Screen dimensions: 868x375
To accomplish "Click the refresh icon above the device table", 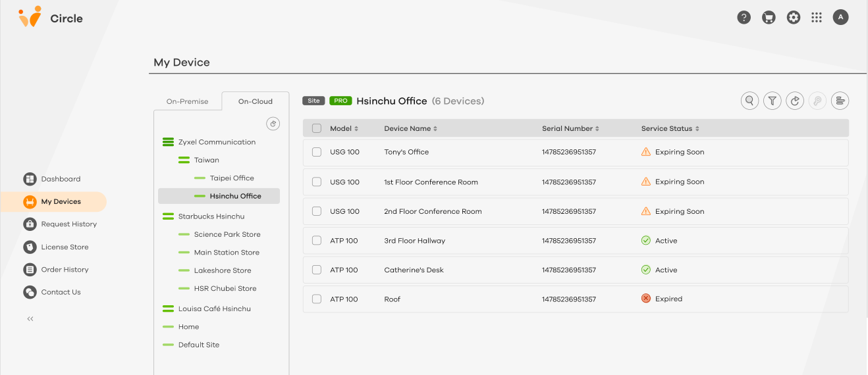I will (795, 101).
